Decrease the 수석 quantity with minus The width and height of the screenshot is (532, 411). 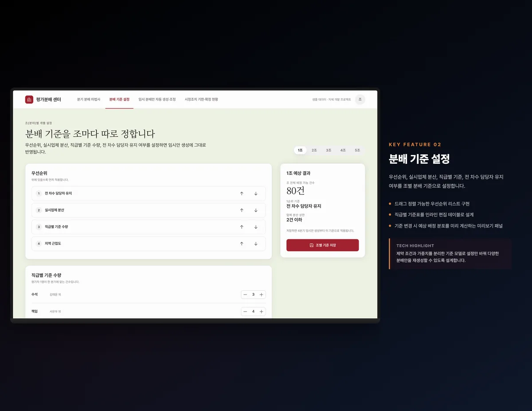click(245, 295)
